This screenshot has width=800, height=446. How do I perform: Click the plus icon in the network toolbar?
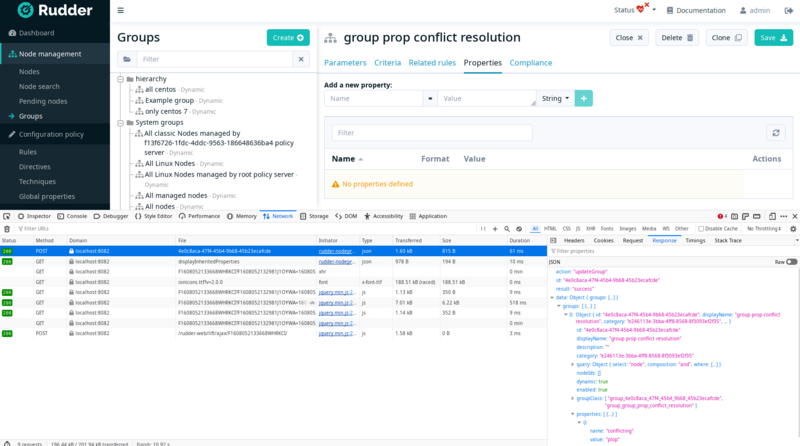[x=495, y=229]
